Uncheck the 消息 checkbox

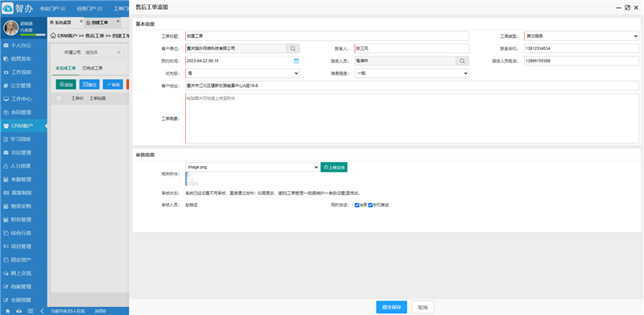click(x=357, y=205)
